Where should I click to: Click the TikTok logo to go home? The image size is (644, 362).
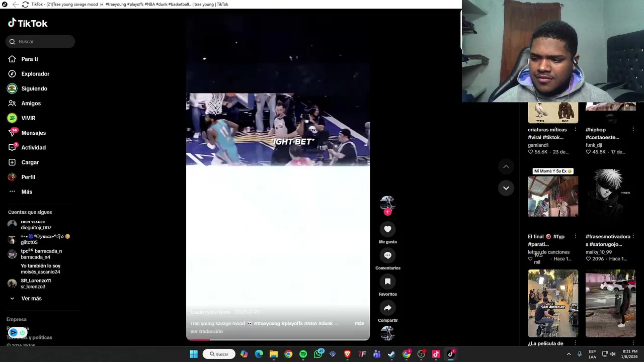tap(28, 23)
